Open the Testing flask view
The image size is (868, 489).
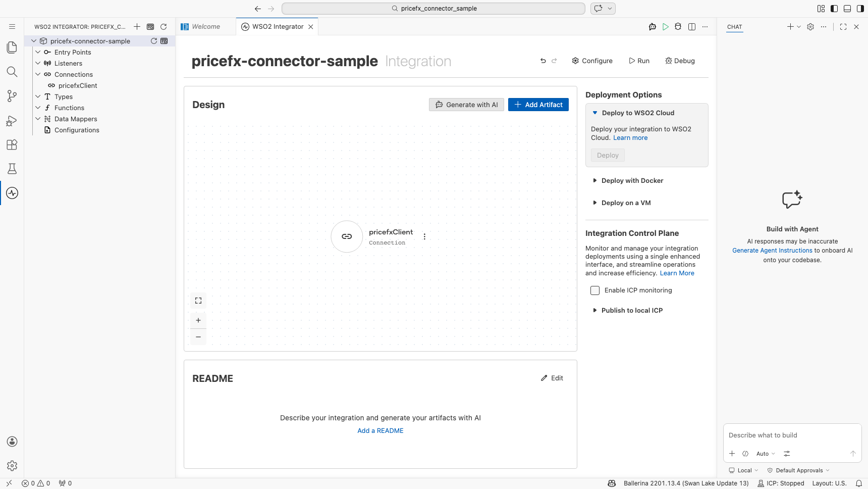(x=12, y=169)
